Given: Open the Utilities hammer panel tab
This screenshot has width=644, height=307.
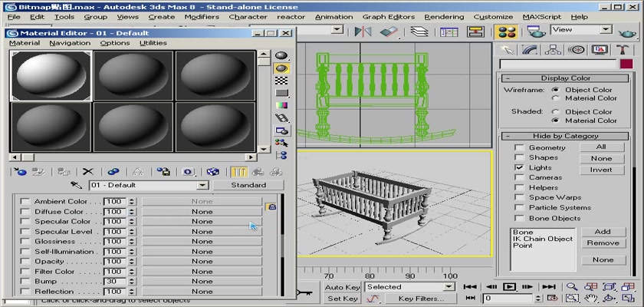Looking at the screenshot, I should coord(623,50).
